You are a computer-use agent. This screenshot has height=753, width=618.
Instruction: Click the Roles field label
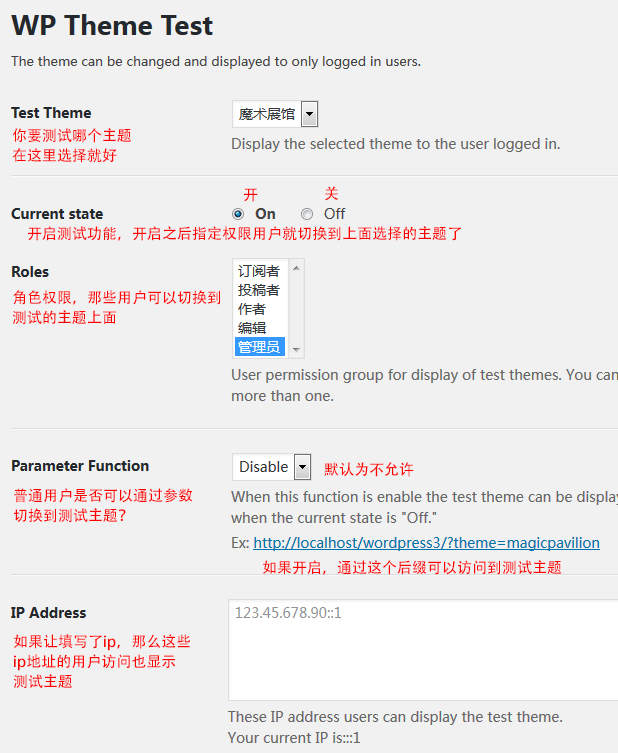click(x=30, y=272)
